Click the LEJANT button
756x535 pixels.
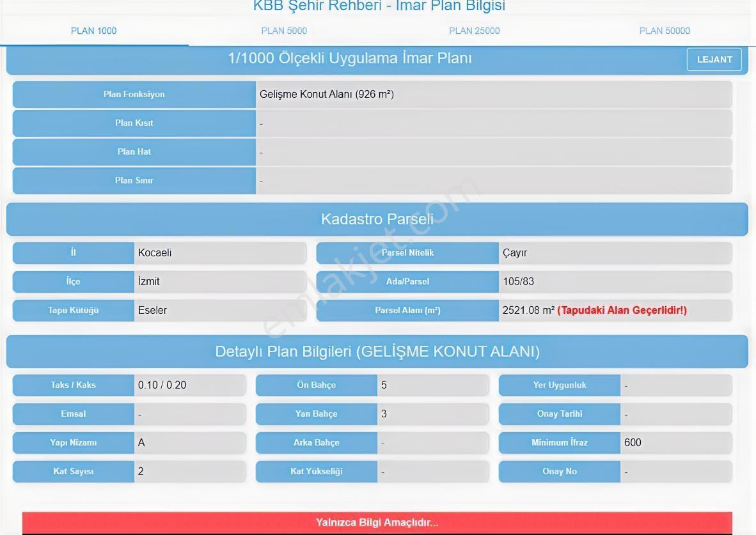[714, 59]
